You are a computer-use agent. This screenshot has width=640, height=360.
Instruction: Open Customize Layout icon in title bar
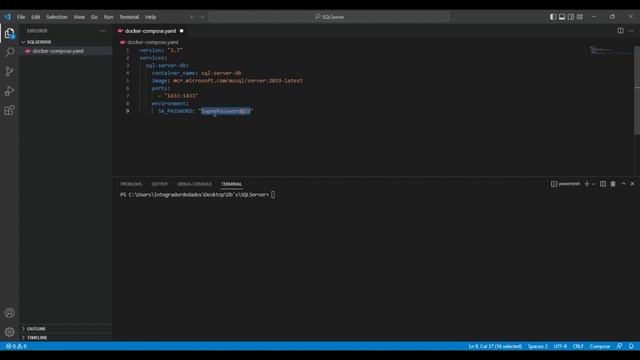580,17
